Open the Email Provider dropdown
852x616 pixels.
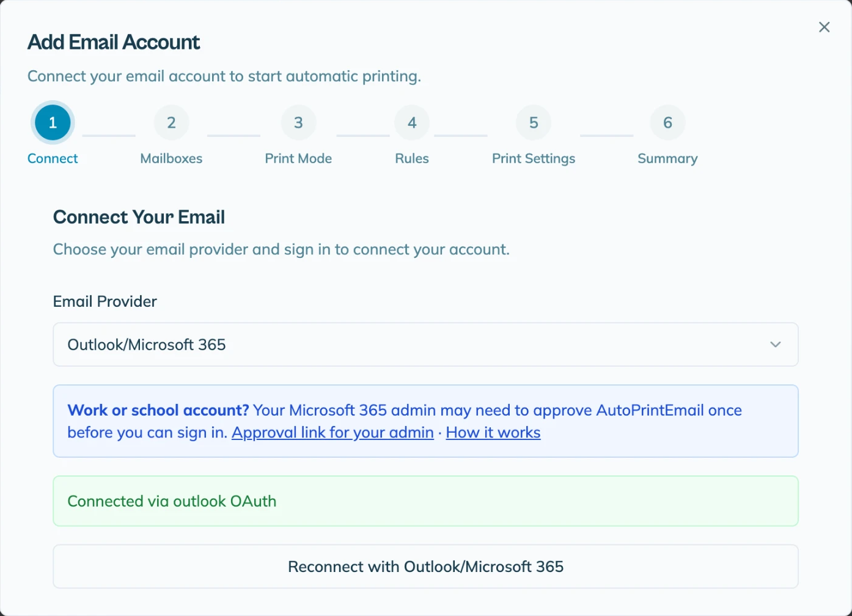(x=425, y=345)
